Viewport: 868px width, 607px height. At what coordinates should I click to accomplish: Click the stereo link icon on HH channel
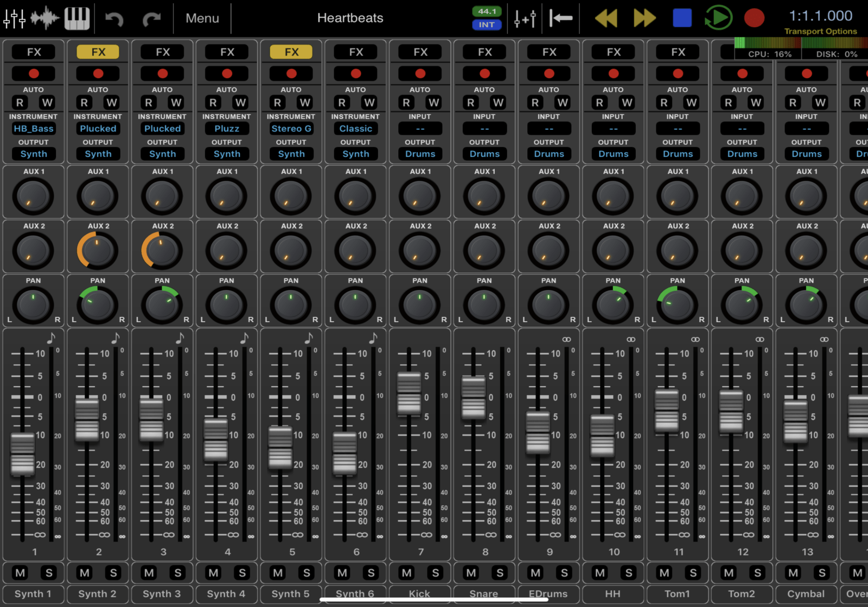631,339
